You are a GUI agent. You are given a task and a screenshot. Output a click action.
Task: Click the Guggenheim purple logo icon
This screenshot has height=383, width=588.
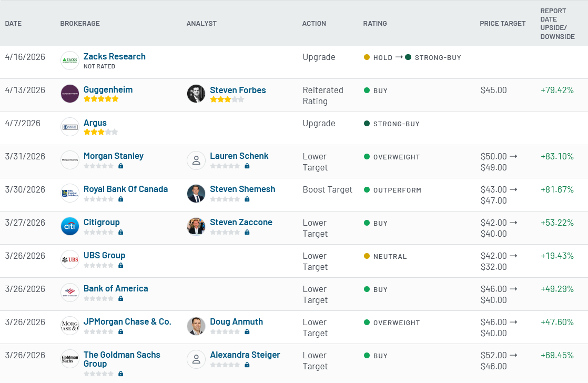click(x=70, y=94)
